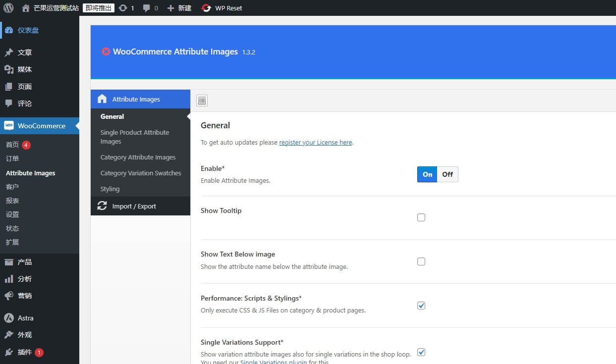Uncheck Performance Scripts & Stylings checkbox
Image resolution: width=616 pixels, height=364 pixels.
point(421,306)
